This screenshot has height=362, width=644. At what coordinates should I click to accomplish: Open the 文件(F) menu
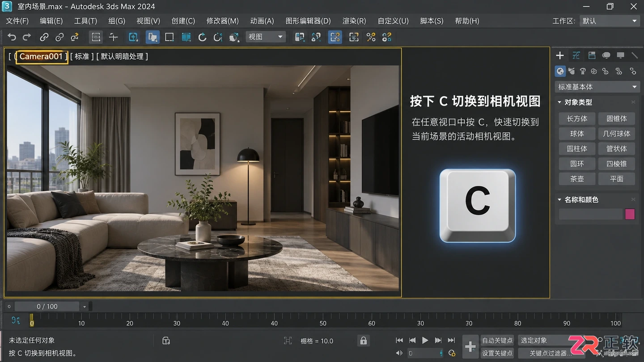[x=17, y=21]
